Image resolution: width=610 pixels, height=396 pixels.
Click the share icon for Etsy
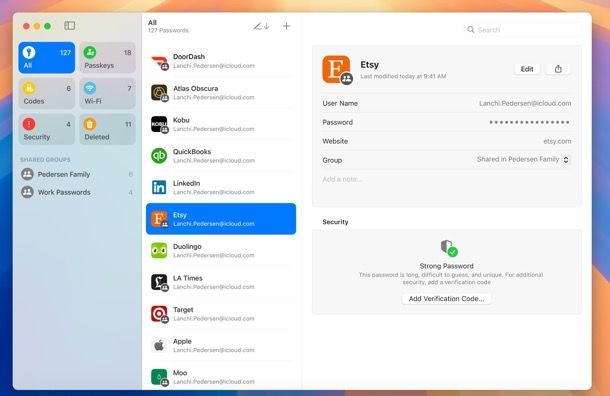[x=558, y=69]
